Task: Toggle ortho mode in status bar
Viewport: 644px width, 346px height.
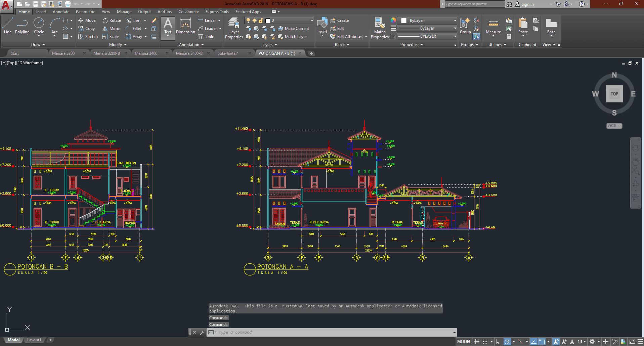Action: 499,342
